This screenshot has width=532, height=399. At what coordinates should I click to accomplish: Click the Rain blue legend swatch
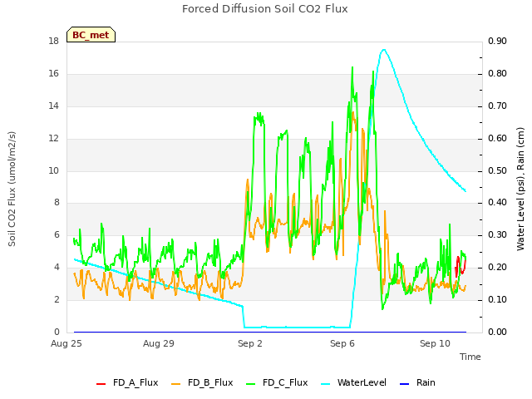coord(405,384)
